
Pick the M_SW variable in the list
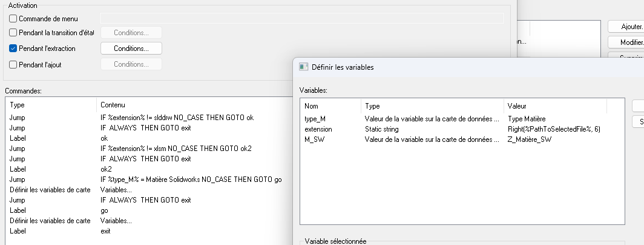[x=314, y=139]
